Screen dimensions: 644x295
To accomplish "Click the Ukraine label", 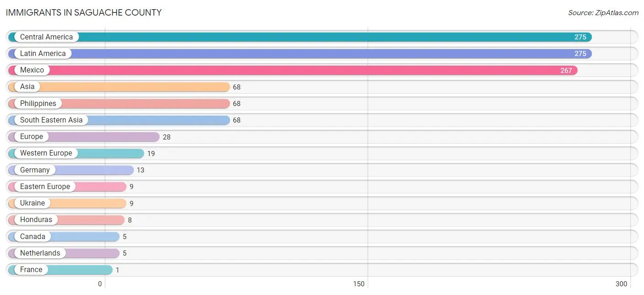I will [x=33, y=203].
